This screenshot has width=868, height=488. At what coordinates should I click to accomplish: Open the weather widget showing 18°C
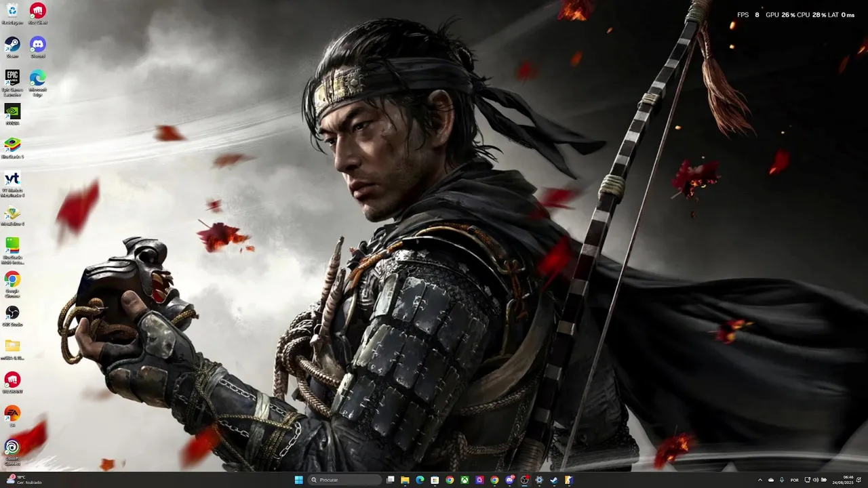point(24,480)
